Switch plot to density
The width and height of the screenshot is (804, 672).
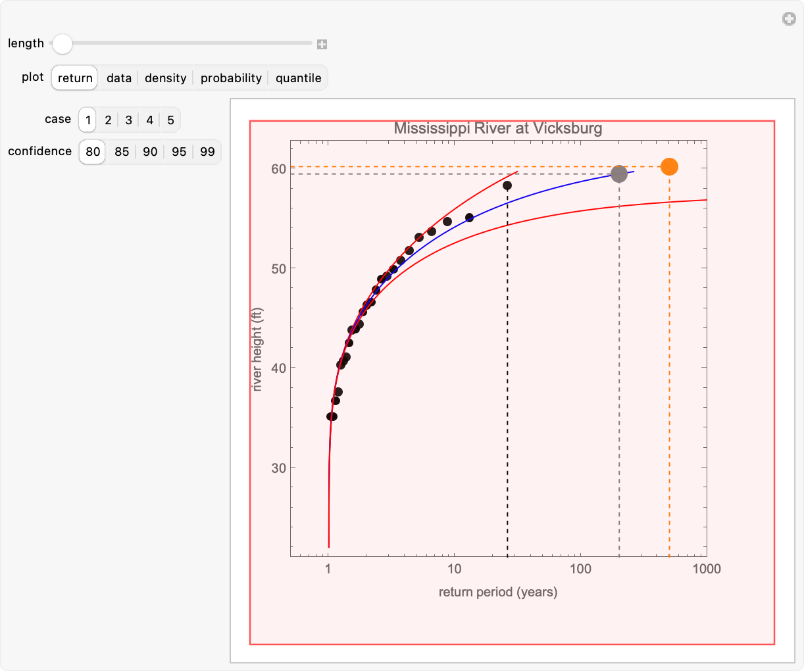(166, 78)
